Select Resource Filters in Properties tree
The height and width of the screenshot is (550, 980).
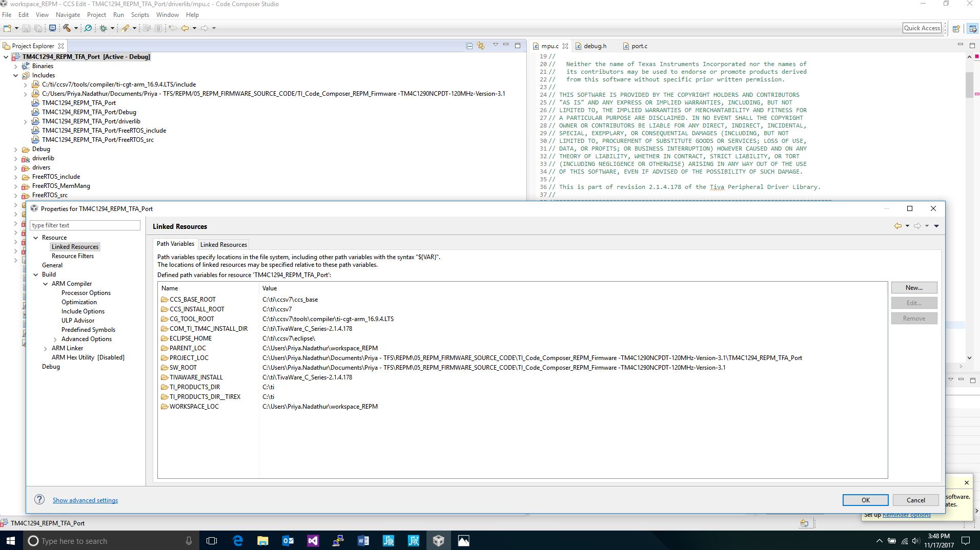(x=73, y=256)
